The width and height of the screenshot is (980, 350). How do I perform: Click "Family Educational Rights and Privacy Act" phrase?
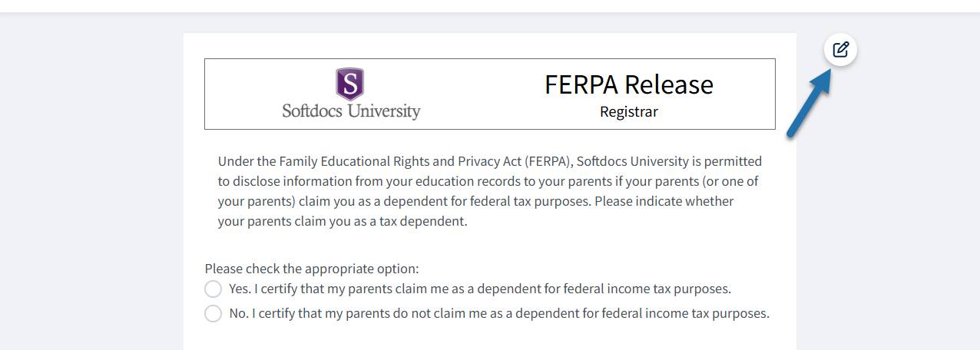[400, 161]
